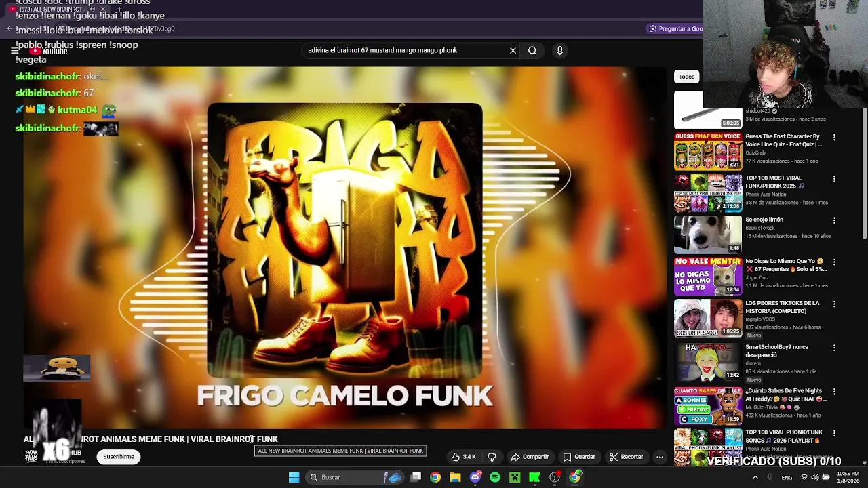This screenshot has width=868, height=488.
Task: Open the Se enojo limón dog thumbnail
Action: tap(708, 235)
